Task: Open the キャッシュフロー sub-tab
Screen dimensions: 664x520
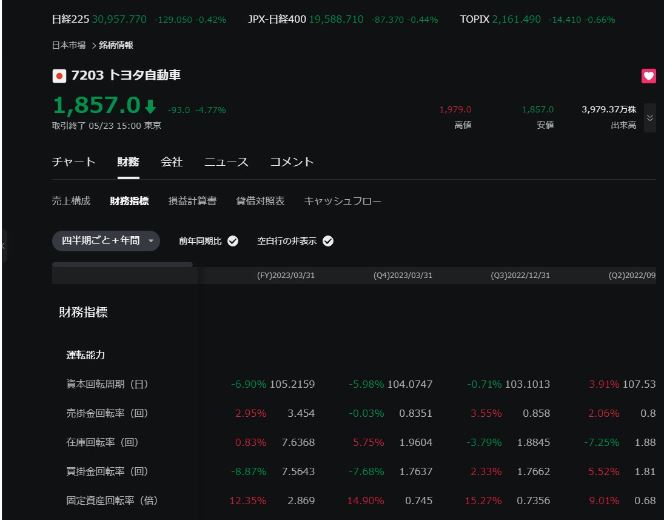Action: pyautogui.click(x=343, y=201)
